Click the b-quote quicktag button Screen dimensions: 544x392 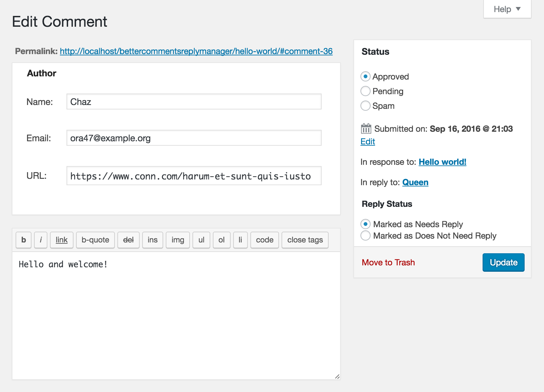coord(95,240)
